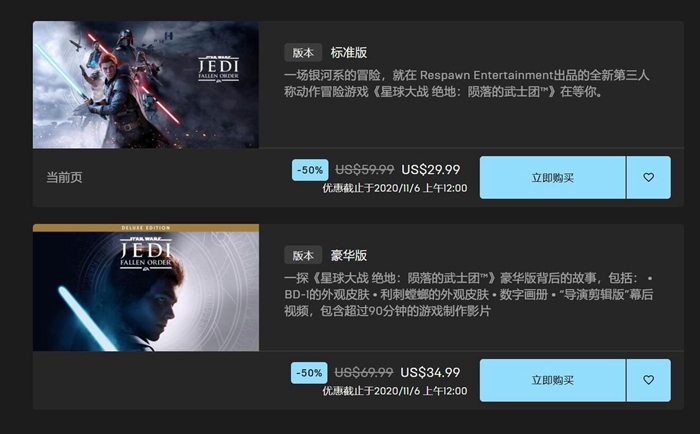Click the US$34.99 discounted price
700x434 pixels.
point(430,372)
